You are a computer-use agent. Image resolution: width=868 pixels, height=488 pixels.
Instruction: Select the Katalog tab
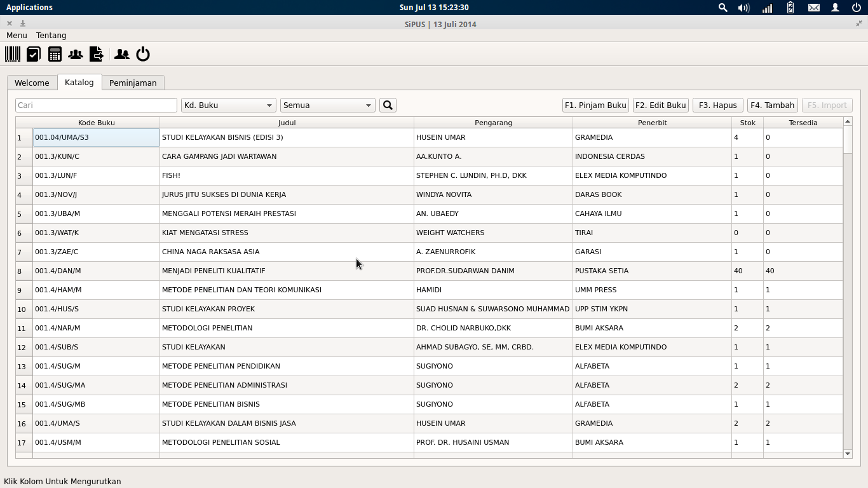pos(79,82)
